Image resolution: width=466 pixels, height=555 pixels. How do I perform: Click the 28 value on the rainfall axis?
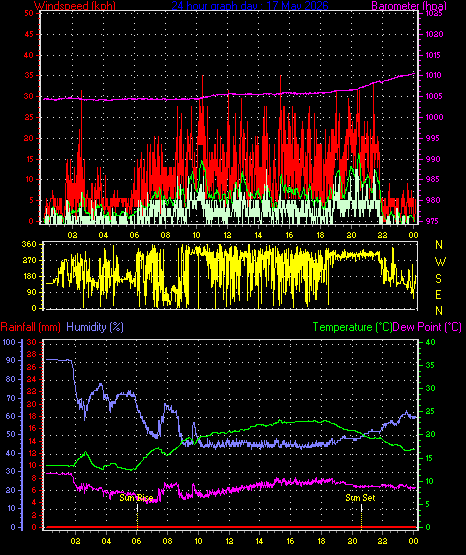coord(32,354)
